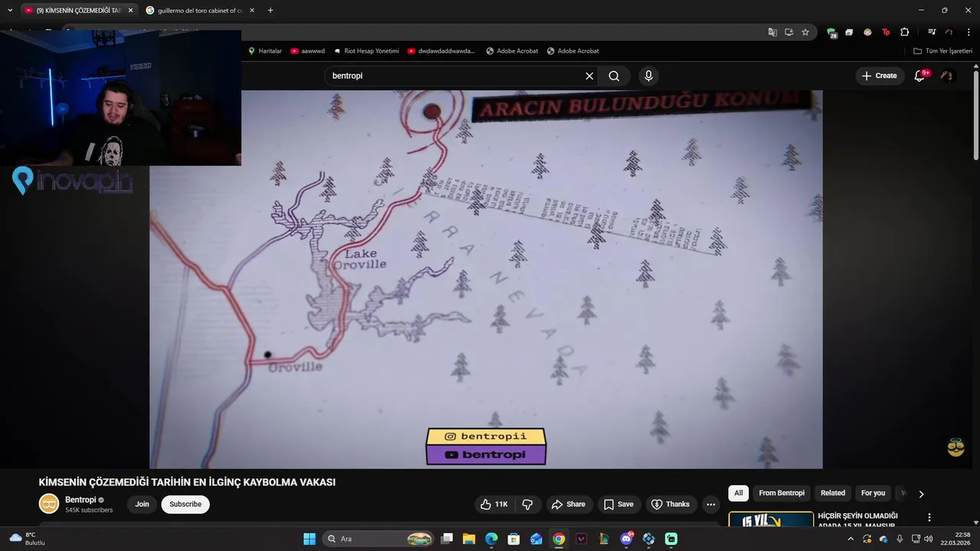Screen dimensions: 980x551
Task: Open Task View on taskbar
Action: (x=446, y=539)
